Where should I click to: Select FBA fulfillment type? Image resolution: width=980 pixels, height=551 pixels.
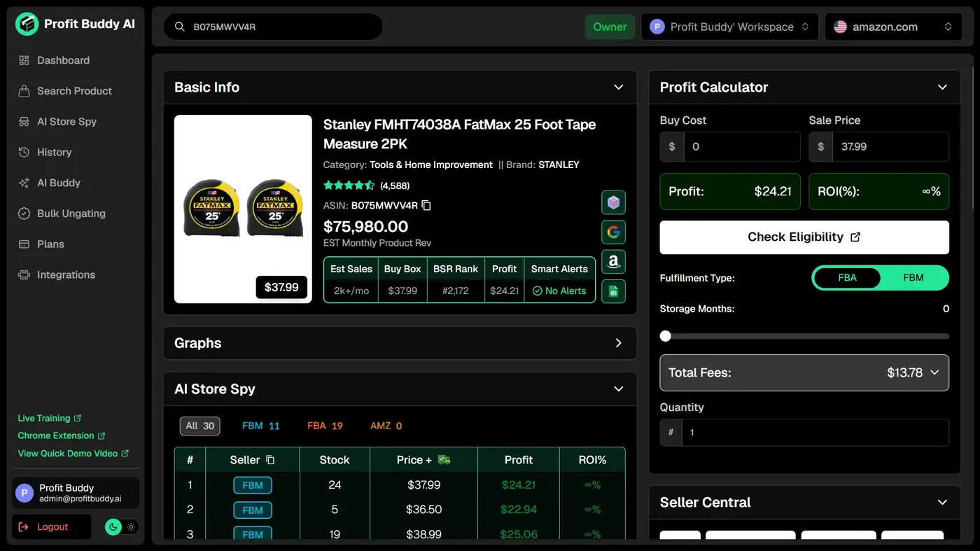click(847, 278)
